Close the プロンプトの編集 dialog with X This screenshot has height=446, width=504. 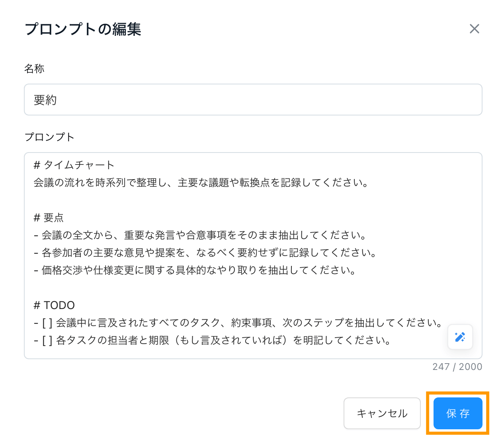coord(474,29)
